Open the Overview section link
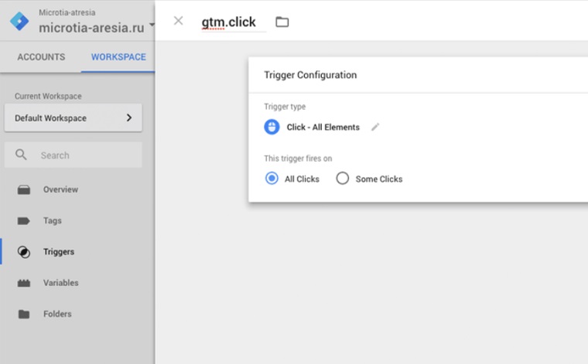 click(60, 189)
